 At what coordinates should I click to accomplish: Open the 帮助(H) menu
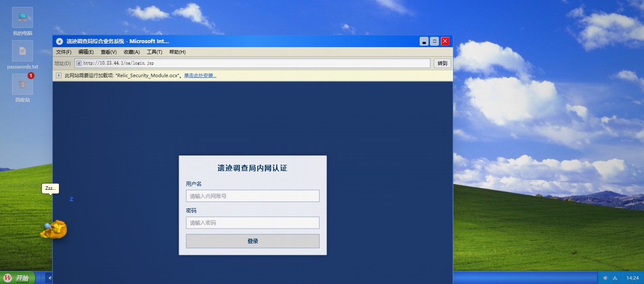pos(177,52)
